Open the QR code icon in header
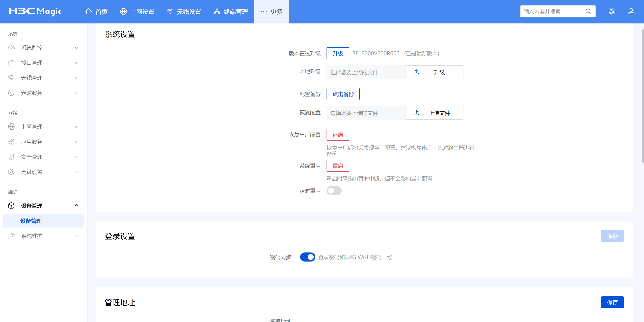The image size is (644, 322). pyautogui.click(x=611, y=12)
